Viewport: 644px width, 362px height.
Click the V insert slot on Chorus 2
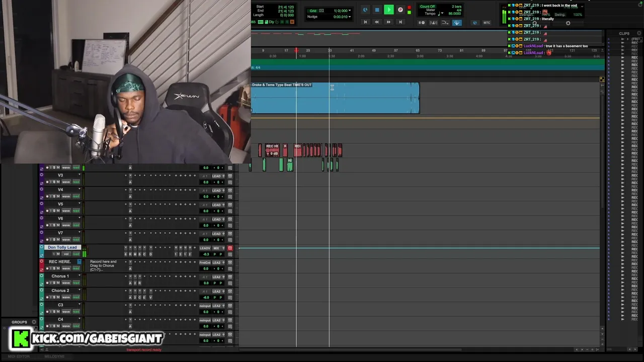(x=150, y=297)
